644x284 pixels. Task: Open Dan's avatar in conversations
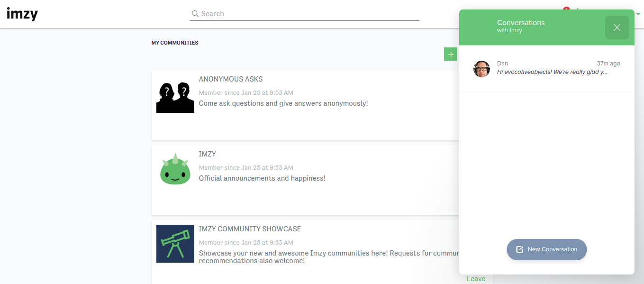pyautogui.click(x=481, y=69)
